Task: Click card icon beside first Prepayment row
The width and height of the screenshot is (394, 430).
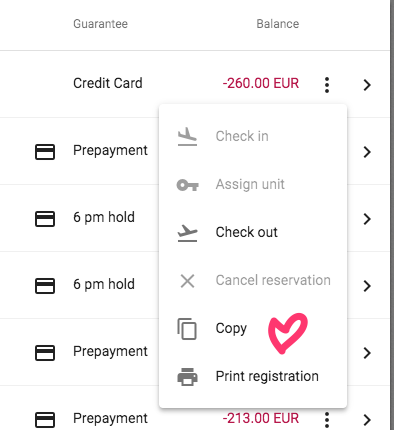Action: pos(45,152)
